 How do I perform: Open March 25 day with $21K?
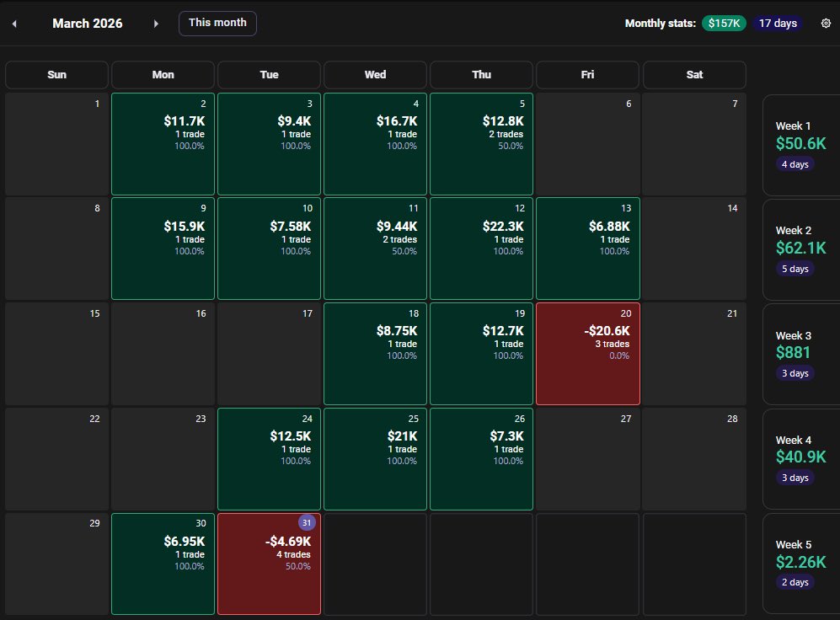click(x=375, y=459)
